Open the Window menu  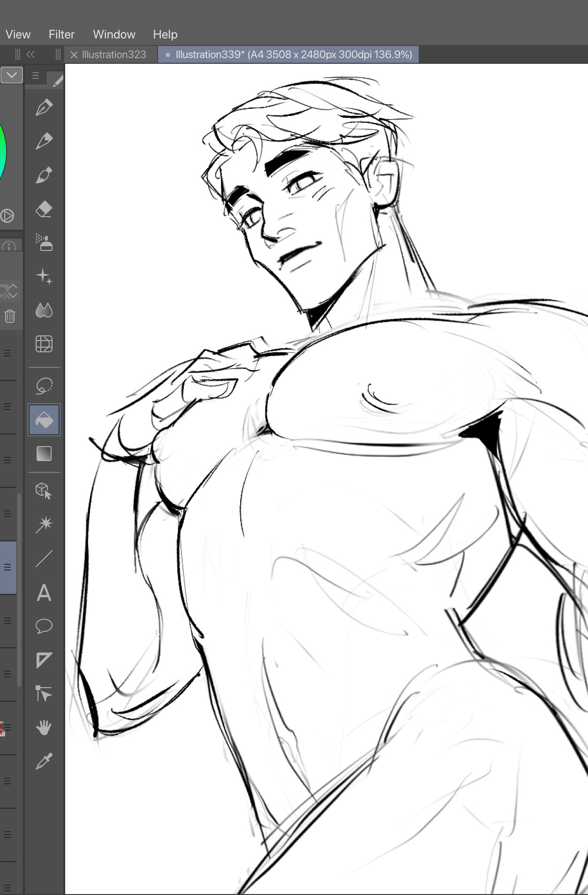pyautogui.click(x=114, y=34)
